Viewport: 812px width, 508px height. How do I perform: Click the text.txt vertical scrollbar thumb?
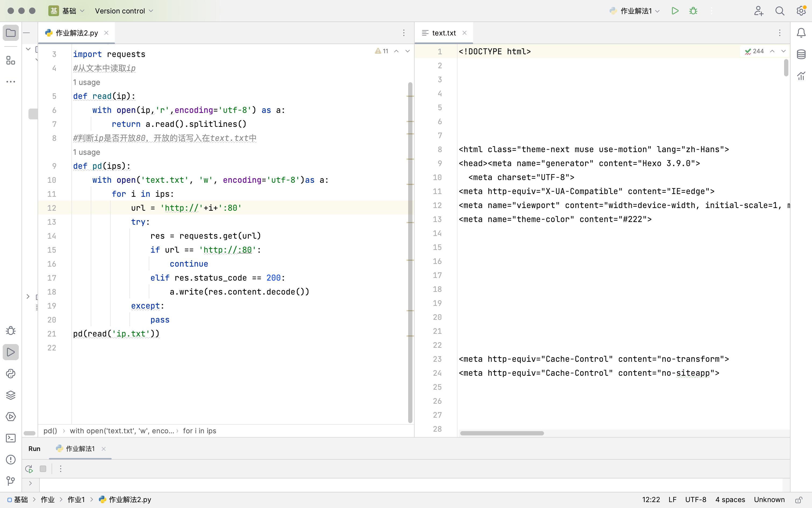(786, 67)
